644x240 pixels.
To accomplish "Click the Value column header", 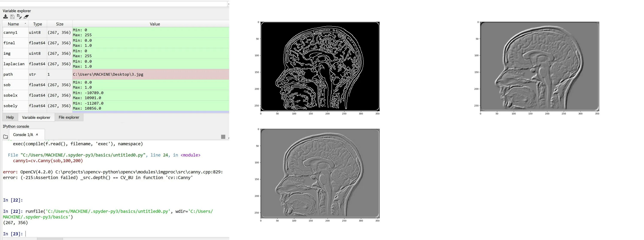I will pos(155,24).
